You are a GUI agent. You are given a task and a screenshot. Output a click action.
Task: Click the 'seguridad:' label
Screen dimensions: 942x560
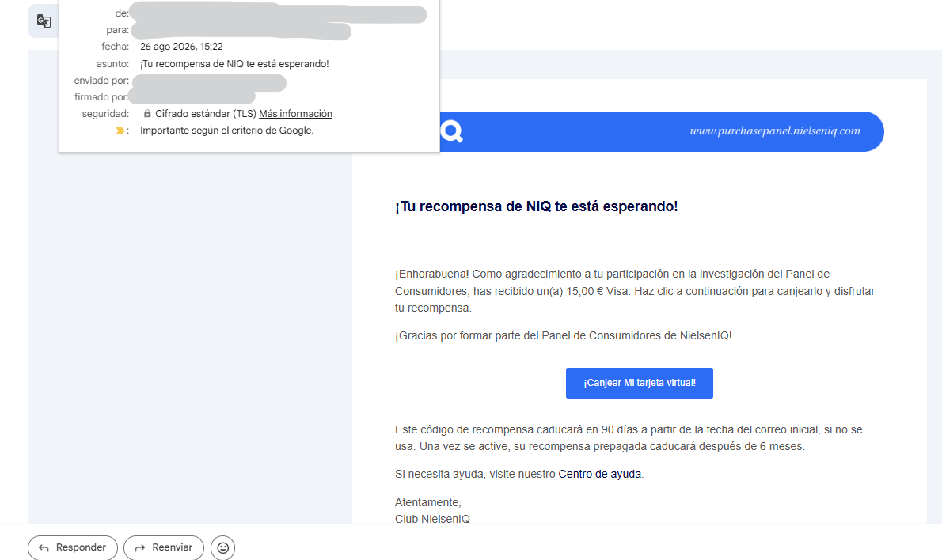106,113
